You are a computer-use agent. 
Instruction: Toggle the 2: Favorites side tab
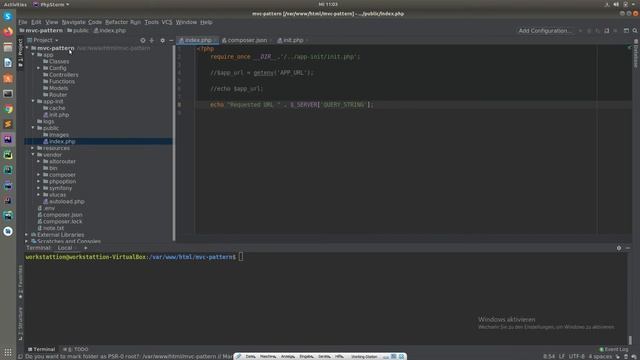point(20,282)
